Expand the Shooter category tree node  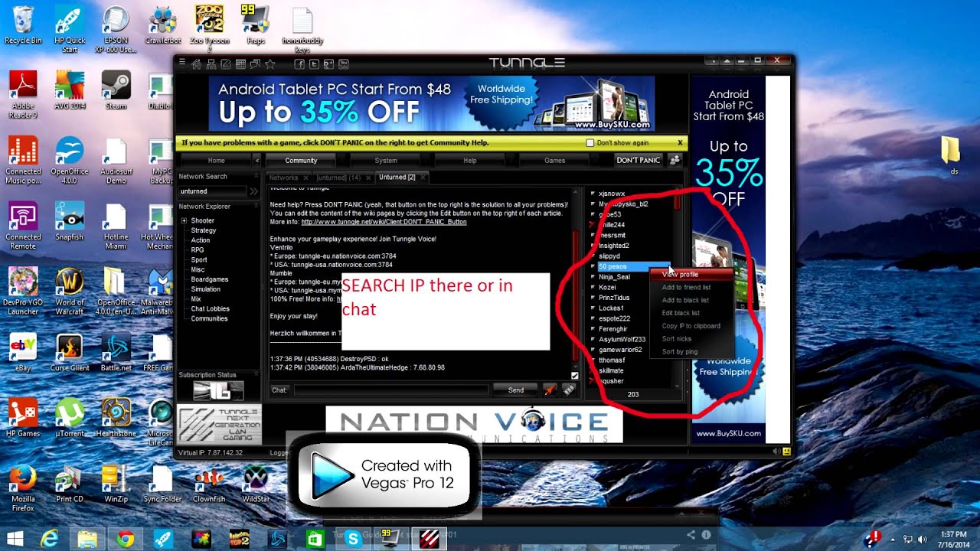pyautogui.click(x=184, y=220)
